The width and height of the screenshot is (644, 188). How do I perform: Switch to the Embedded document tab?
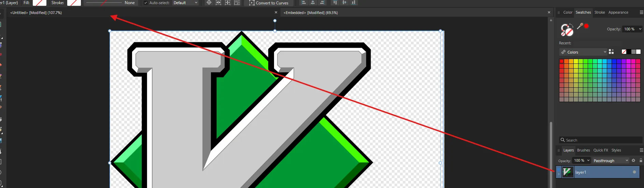coord(311,13)
